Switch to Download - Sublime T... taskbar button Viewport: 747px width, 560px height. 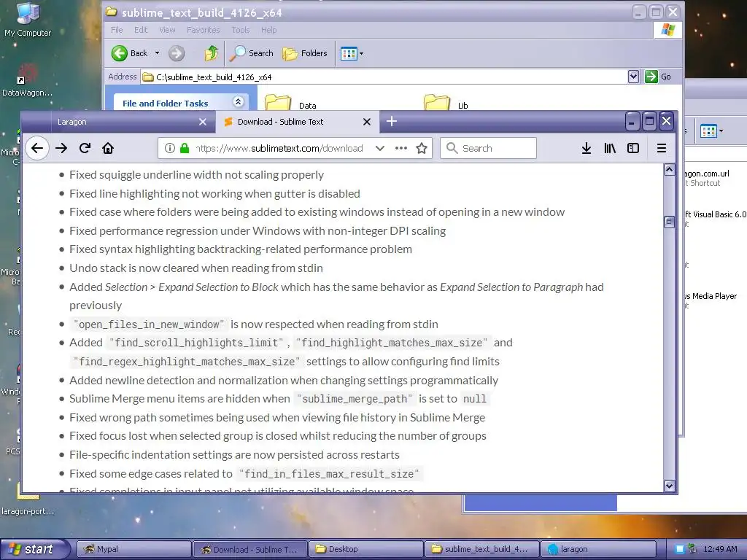(x=250, y=549)
